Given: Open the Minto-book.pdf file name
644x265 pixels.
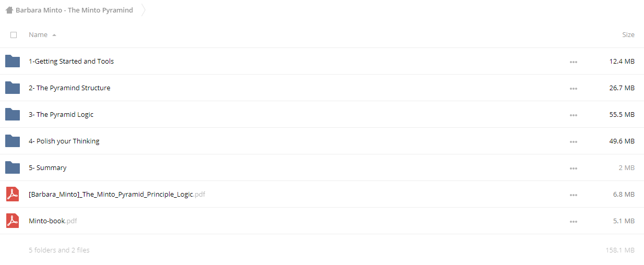Looking at the screenshot, I should pos(53,221).
